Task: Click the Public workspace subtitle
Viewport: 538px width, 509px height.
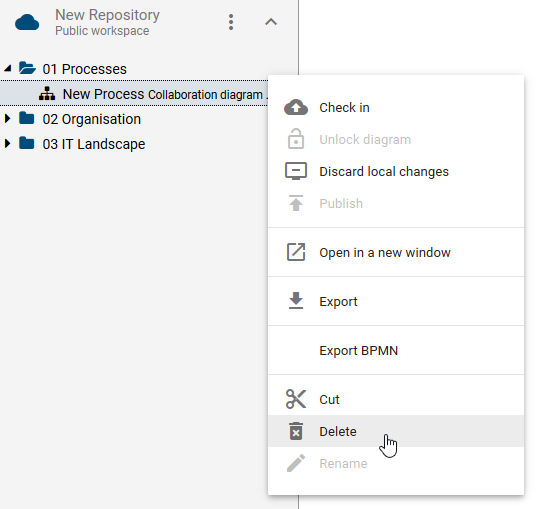Action: [x=102, y=31]
